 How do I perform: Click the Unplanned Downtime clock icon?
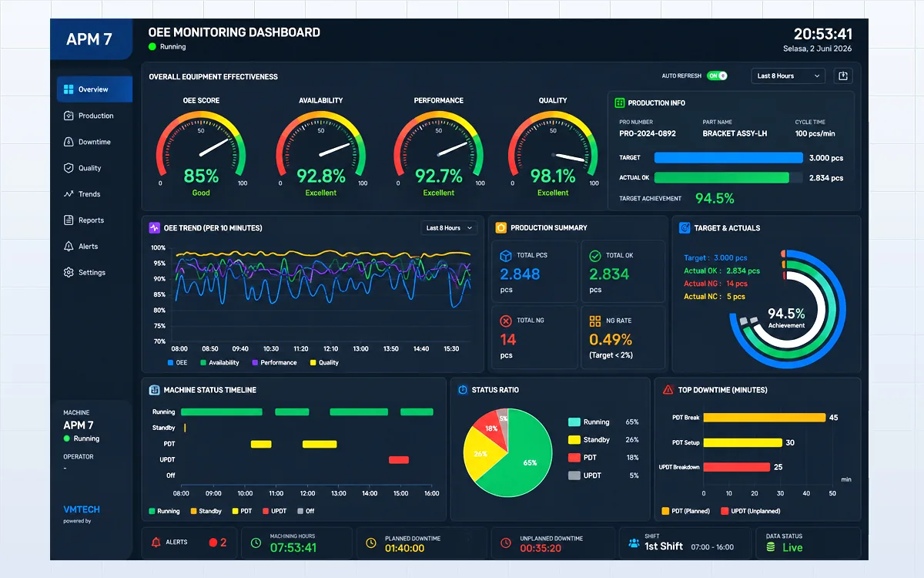tap(506, 543)
